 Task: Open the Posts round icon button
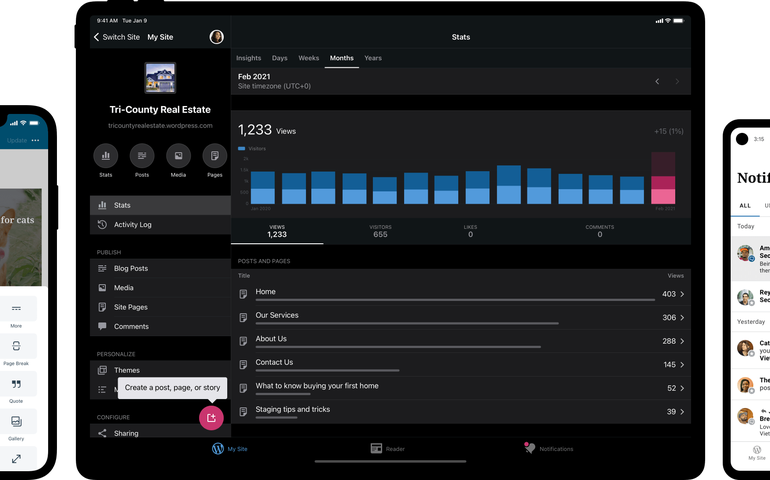(142, 155)
